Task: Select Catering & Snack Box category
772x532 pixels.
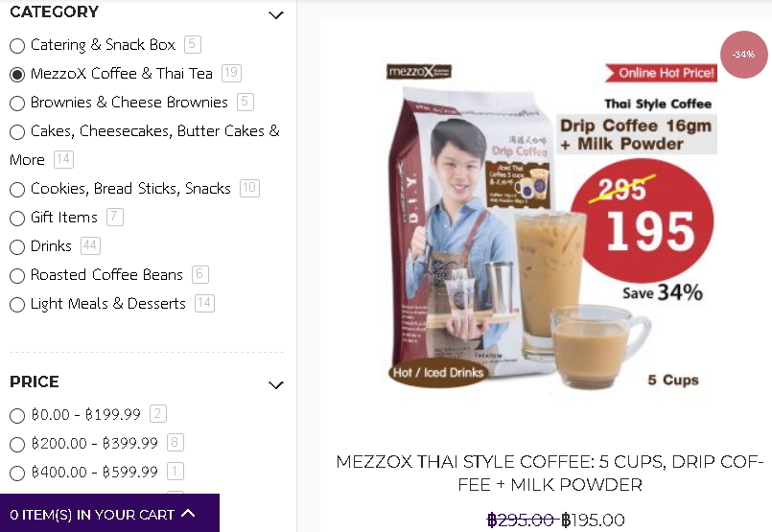Action: [17, 46]
